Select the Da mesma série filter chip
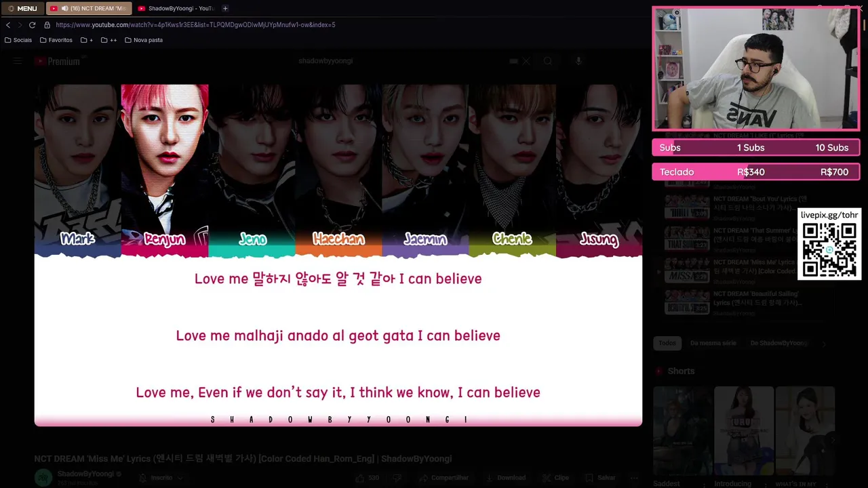 (713, 344)
